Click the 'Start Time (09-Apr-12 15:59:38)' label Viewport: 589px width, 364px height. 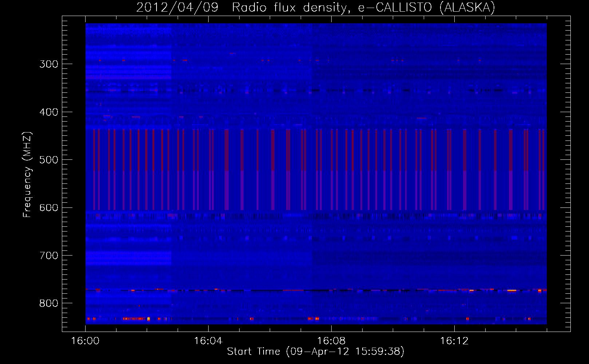tap(316, 352)
